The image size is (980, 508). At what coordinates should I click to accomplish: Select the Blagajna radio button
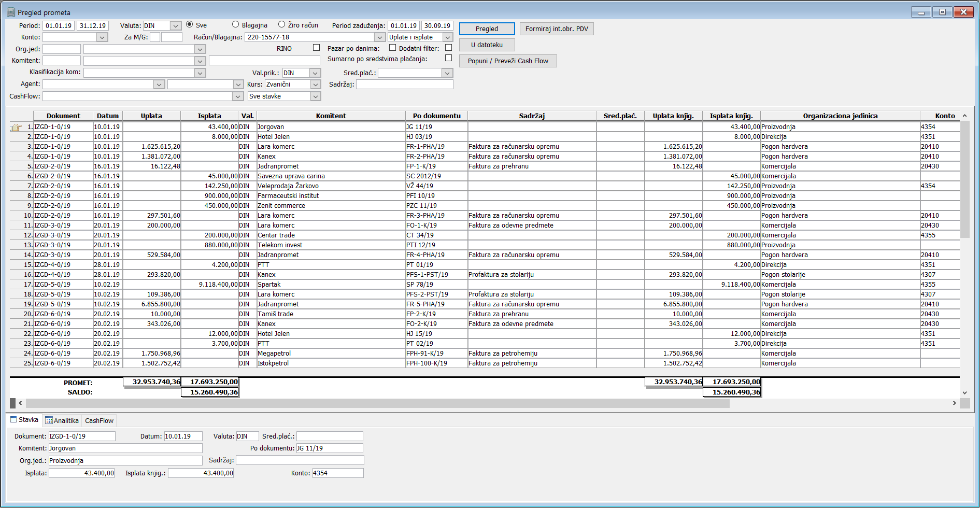pyautogui.click(x=235, y=24)
